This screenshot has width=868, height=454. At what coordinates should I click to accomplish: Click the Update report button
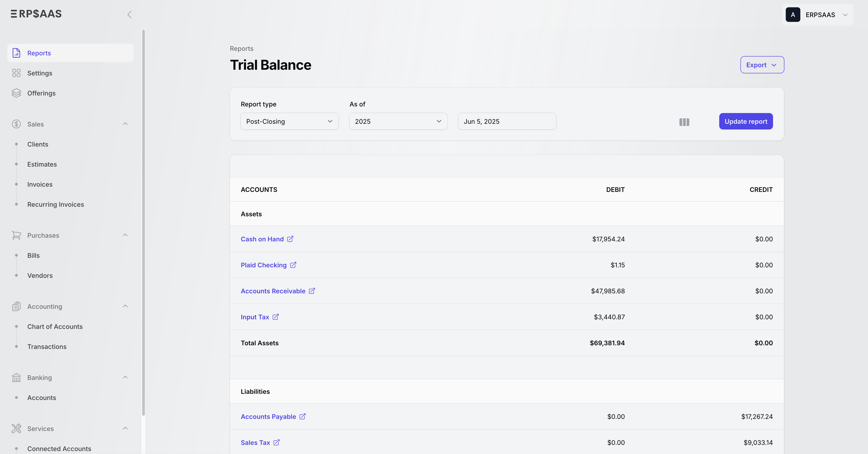point(746,121)
